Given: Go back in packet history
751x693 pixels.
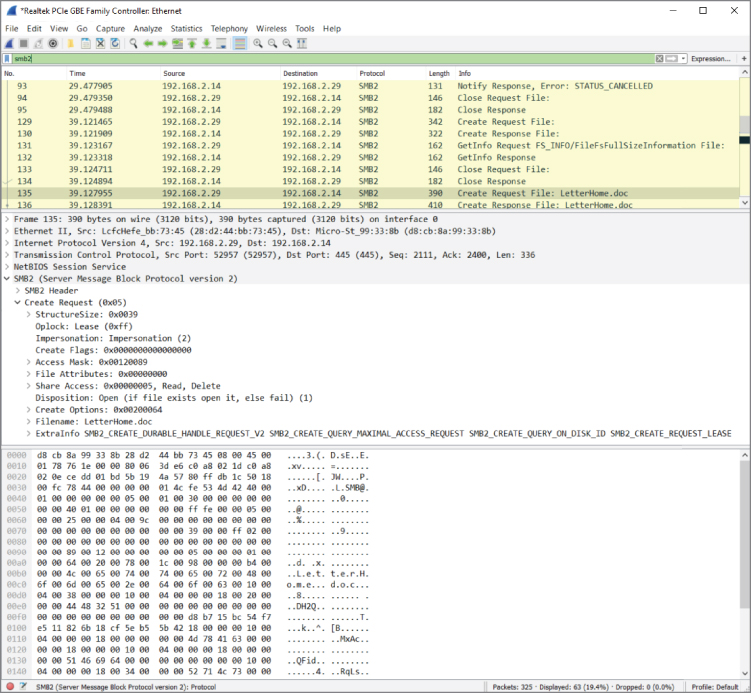Looking at the screenshot, I should point(148,44).
